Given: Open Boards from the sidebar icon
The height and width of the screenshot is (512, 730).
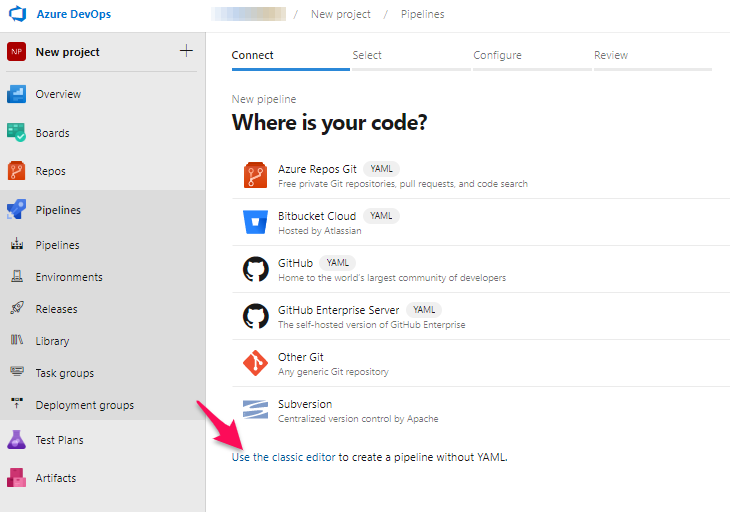Looking at the screenshot, I should coord(17,133).
